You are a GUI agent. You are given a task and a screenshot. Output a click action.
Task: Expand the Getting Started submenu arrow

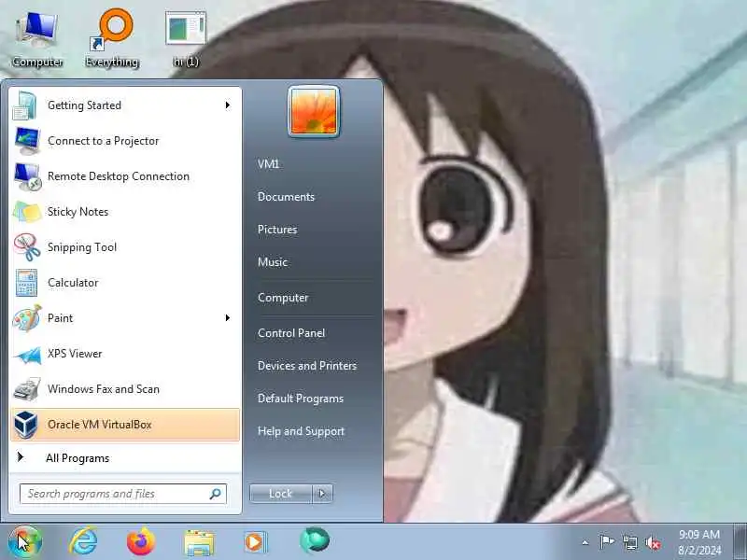[x=228, y=105]
